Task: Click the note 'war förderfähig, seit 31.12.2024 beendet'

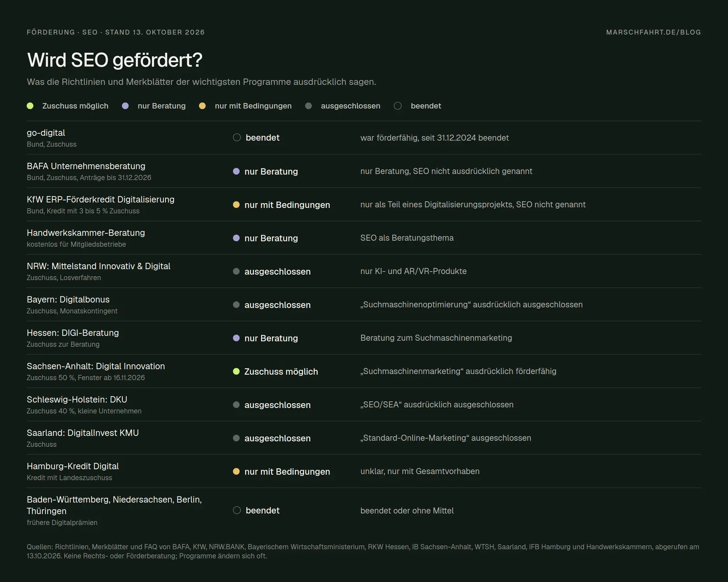Action: [x=435, y=138]
